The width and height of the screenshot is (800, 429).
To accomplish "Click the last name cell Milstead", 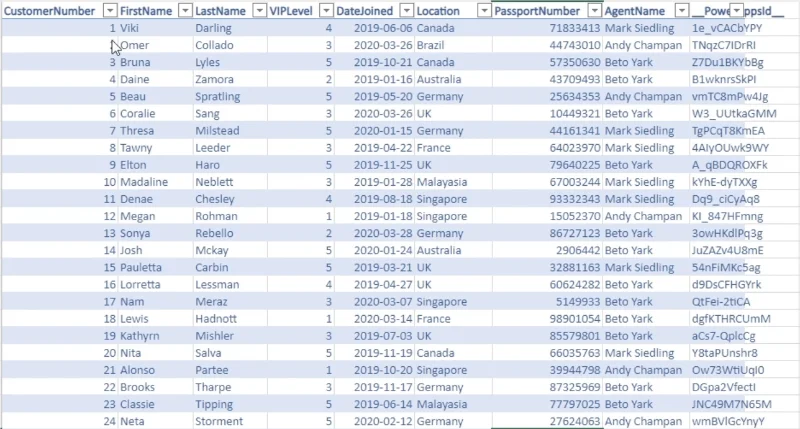I will point(230,131).
